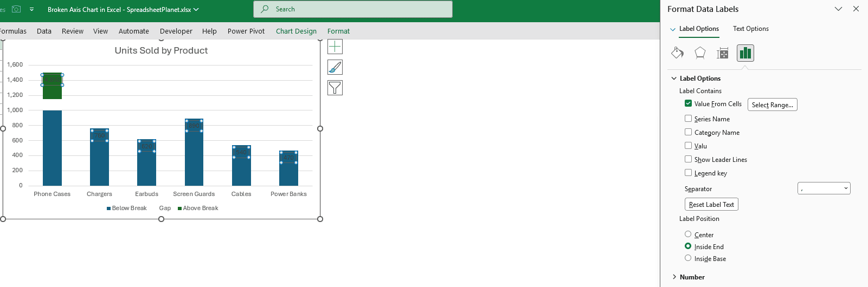The width and height of the screenshot is (868, 287).
Task: Open Fill & Line options icon
Action: [677, 53]
